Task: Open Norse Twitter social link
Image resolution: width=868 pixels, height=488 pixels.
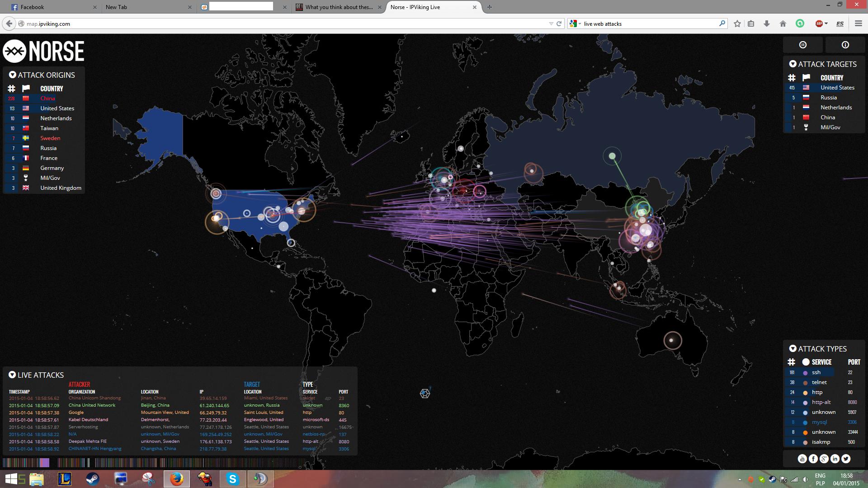Action: point(845,459)
